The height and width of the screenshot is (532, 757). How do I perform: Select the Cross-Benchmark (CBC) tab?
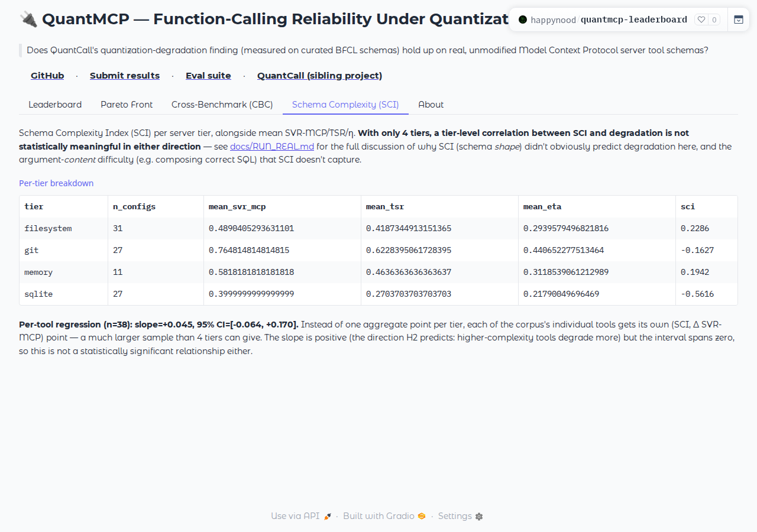(x=222, y=105)
